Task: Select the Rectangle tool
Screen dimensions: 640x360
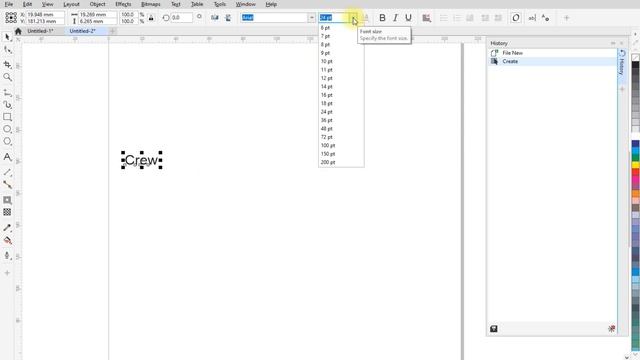Action: point(7,117)
